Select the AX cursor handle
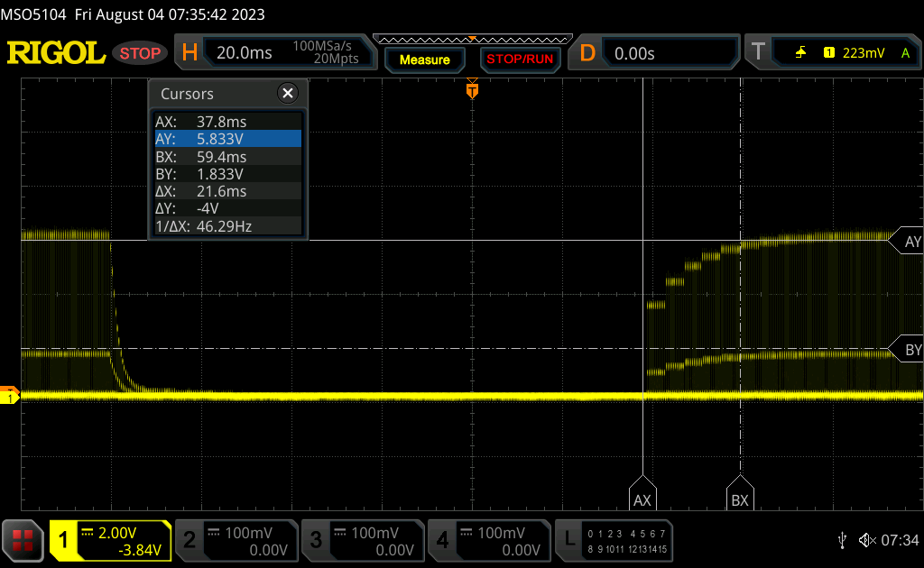 click(x=642, y=499)
